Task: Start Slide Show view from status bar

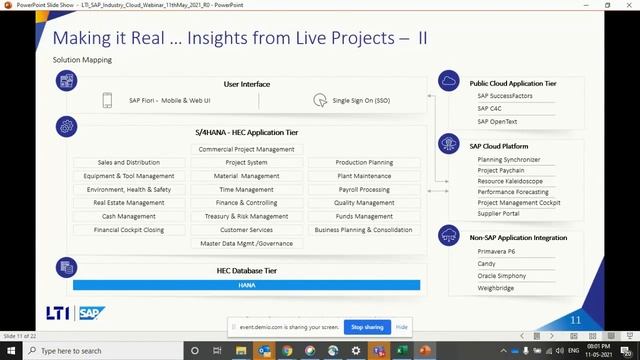Action: [630, 336]
